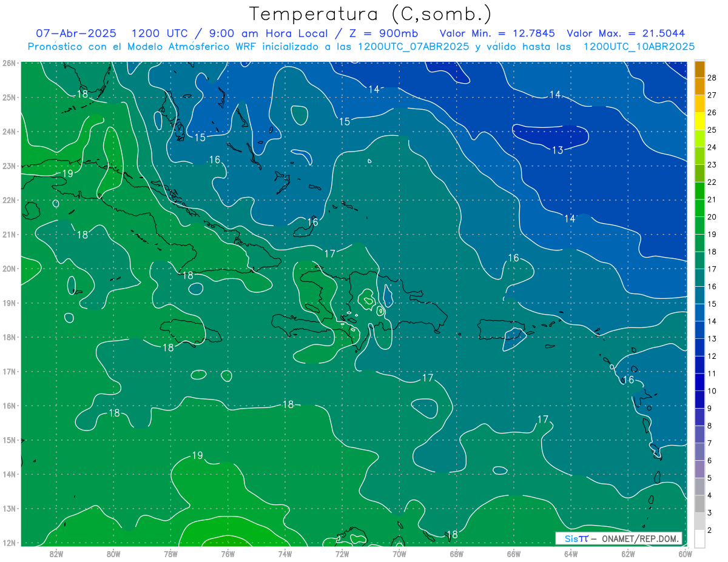
Task: Click the brown top swatch above colorbar 28
Action: (x=699, y=69)
